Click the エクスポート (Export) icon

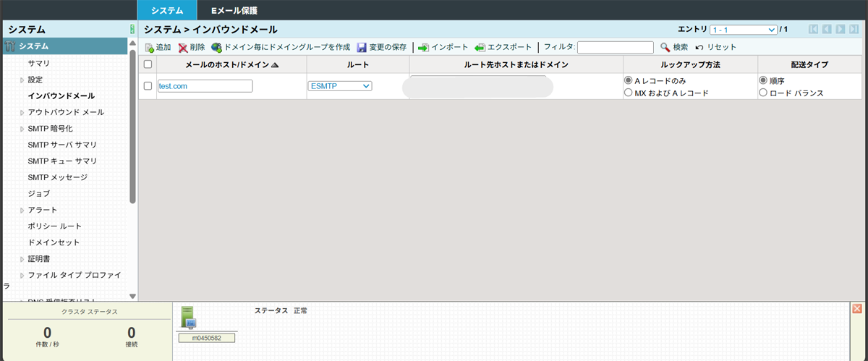pyautogui.click(x=480, y=48)
